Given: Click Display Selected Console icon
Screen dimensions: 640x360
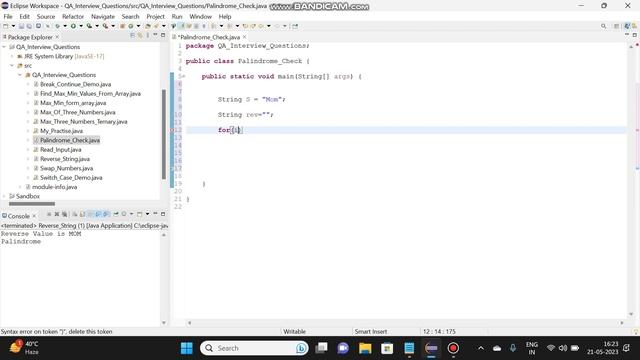Looking at the screenshot, I should 124,214.
